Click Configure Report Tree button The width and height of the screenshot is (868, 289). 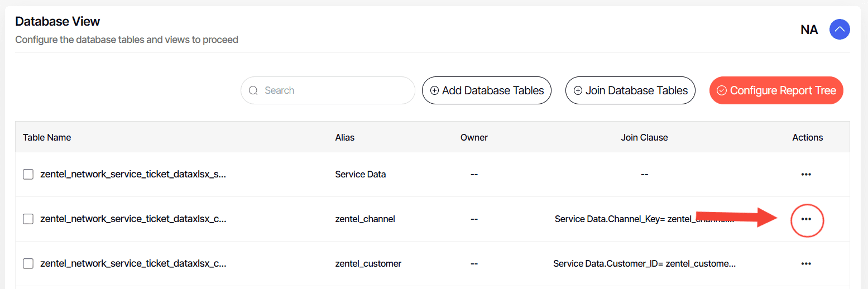pyautogui.click(x=776, y=90)
